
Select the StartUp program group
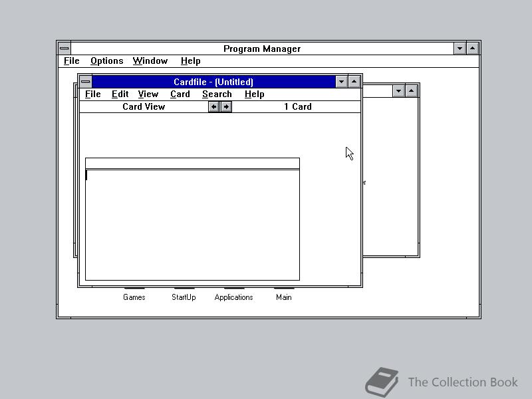pos(184,297)
